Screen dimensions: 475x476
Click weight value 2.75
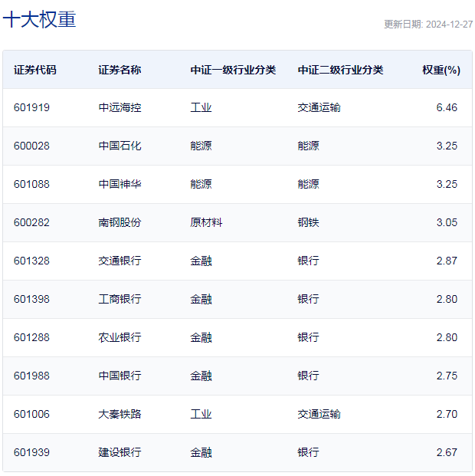(447, 376)
